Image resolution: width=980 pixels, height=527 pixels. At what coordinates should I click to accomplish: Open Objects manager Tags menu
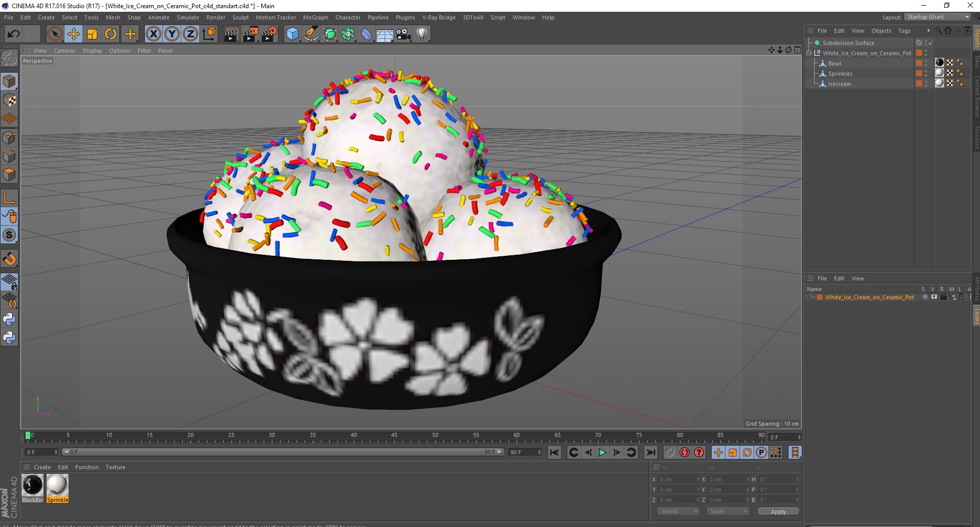pos(904,31)
